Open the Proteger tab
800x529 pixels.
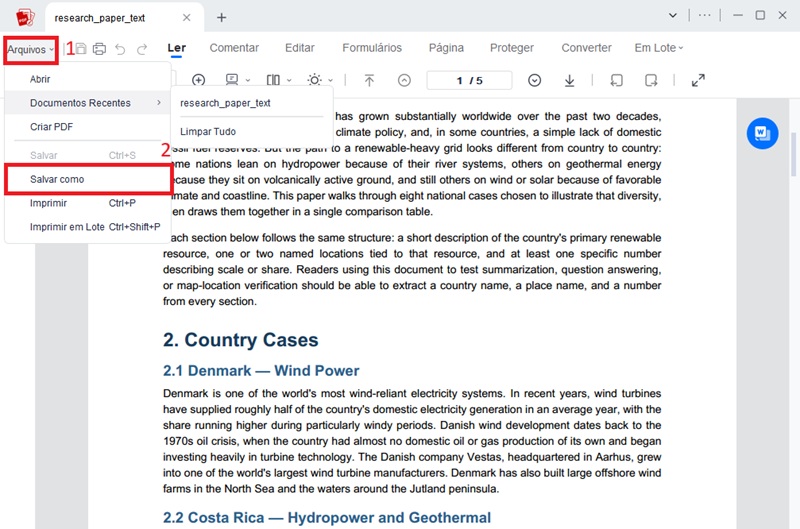tap(512, 48)
